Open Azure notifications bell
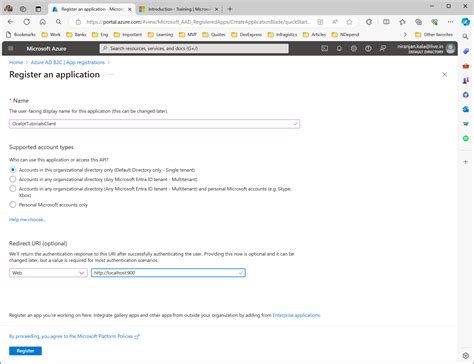This screenshot has width=474, height=364. [x=339, y=49]
